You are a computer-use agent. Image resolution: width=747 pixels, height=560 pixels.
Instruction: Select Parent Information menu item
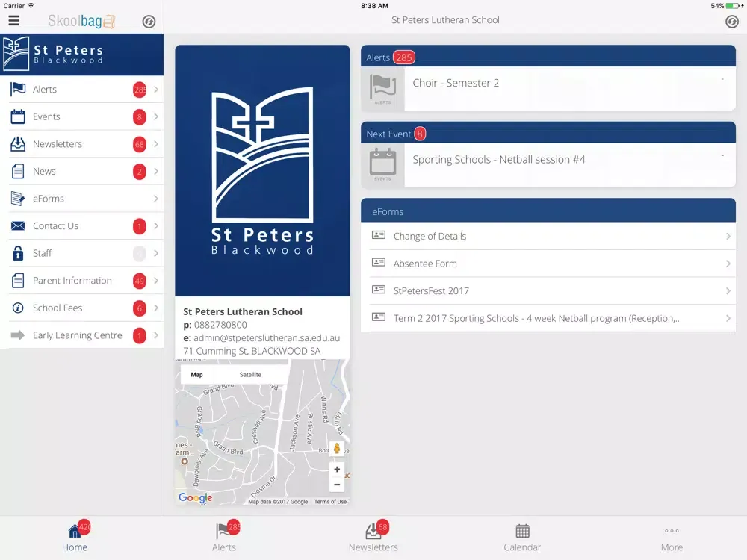pos(82,281)
